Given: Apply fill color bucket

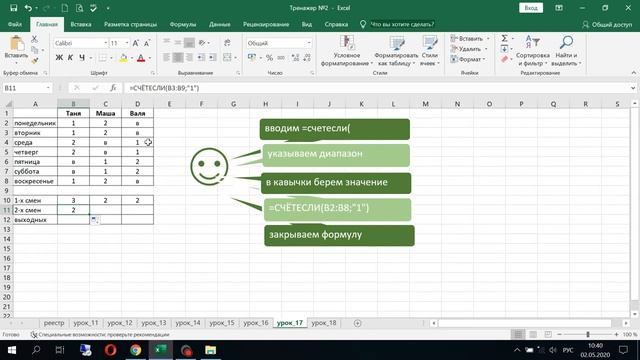Looking at the screenshot, I should (123, 58).
